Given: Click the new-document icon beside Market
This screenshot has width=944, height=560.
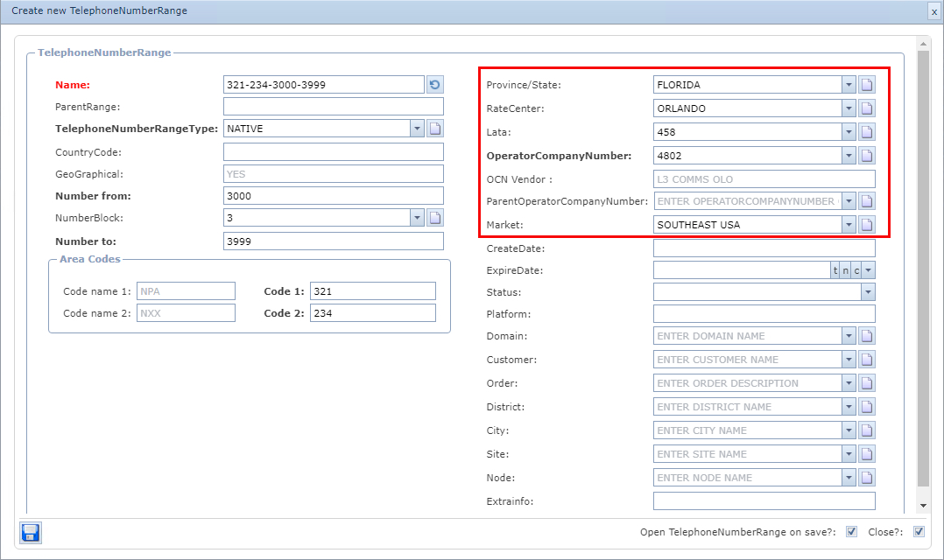Looking at the screenshot, I should (866, 225).
